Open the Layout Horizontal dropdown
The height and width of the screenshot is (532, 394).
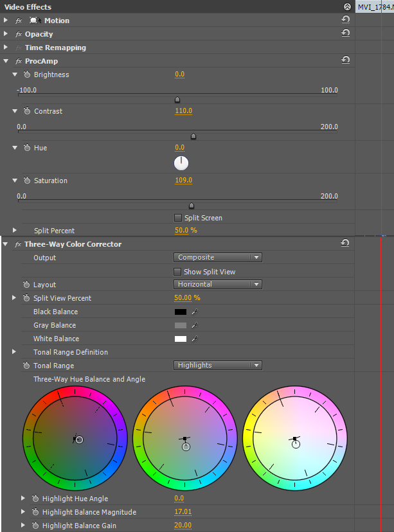coord(217,285)
